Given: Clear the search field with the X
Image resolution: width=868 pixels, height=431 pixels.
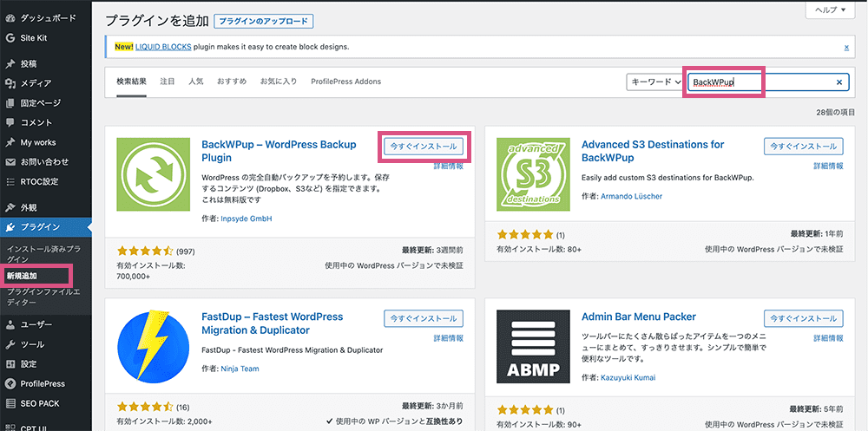Looking at the screenshot, I should coord(839,82).
